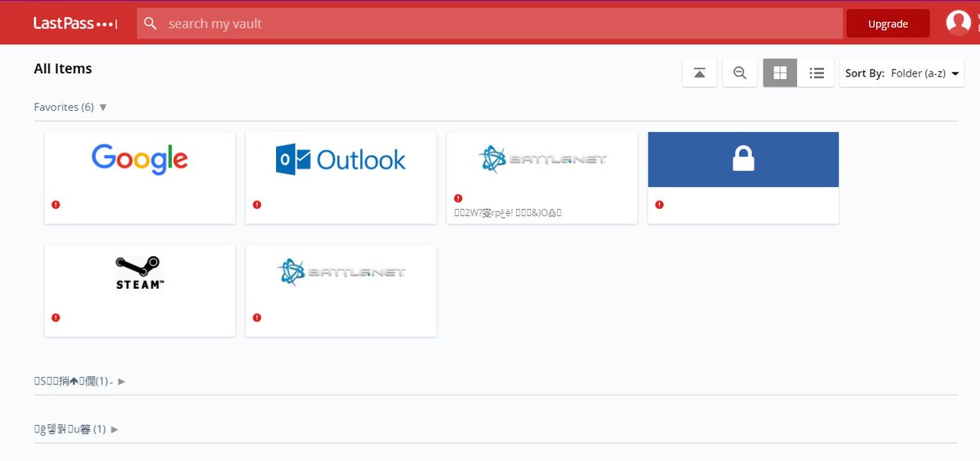This screenshot has width=980, height=461.
Task: Open the Battle.net item with garbled caption
Action: click(542, 178)
